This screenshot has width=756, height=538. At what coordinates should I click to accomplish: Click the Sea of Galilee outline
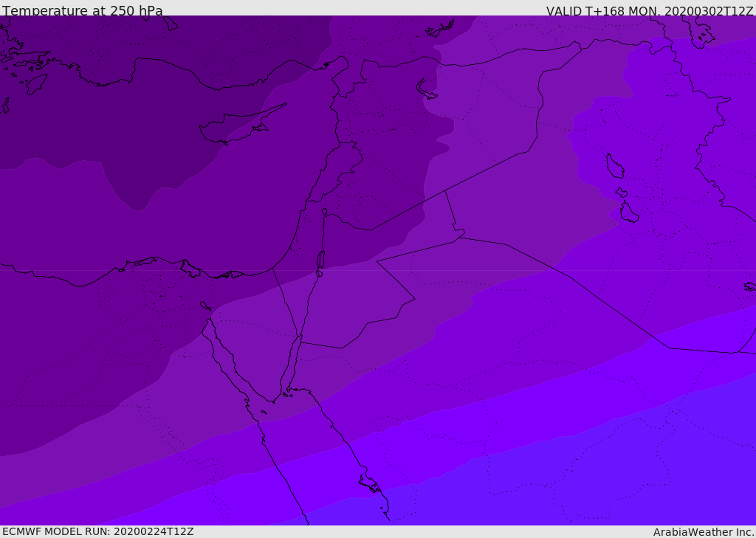point(325,212)
